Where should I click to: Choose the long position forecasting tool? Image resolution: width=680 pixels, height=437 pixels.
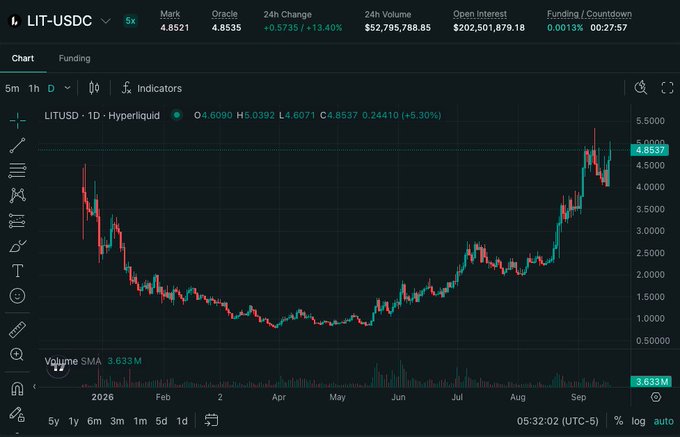tap(17, 221)
